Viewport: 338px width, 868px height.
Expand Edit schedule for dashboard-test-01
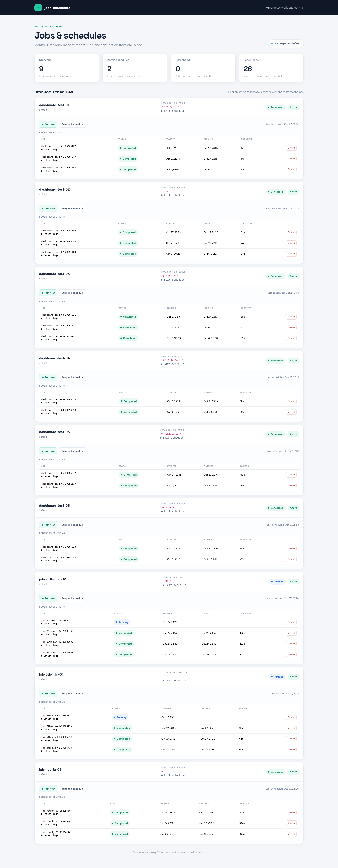pos(173,111)
